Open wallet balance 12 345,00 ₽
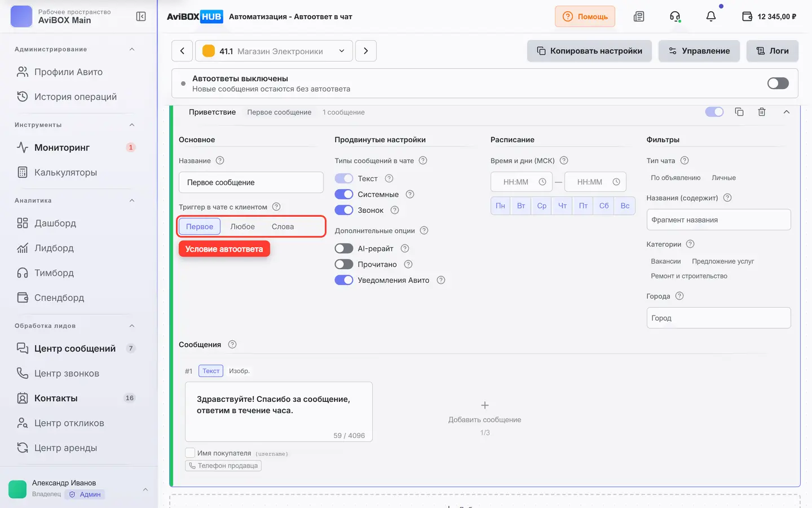 pyautogui.click(x=769, y=16)
